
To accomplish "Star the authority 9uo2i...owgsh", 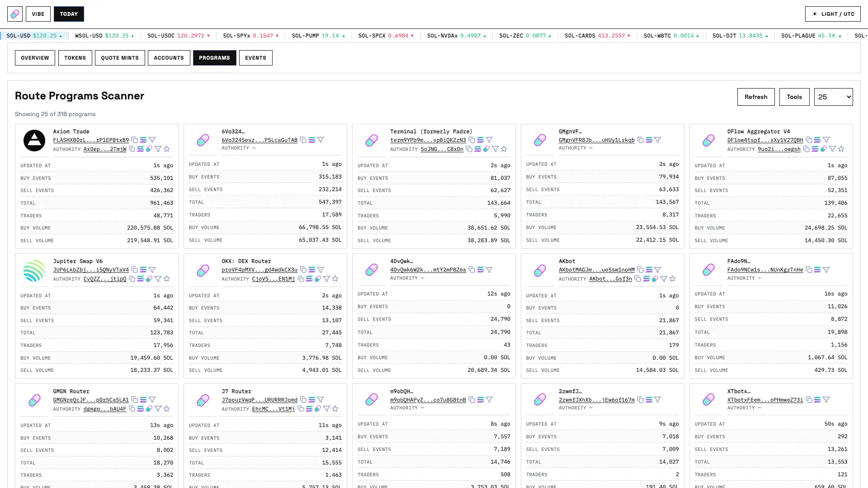I will pyautogui.click(x=841, y=149).
